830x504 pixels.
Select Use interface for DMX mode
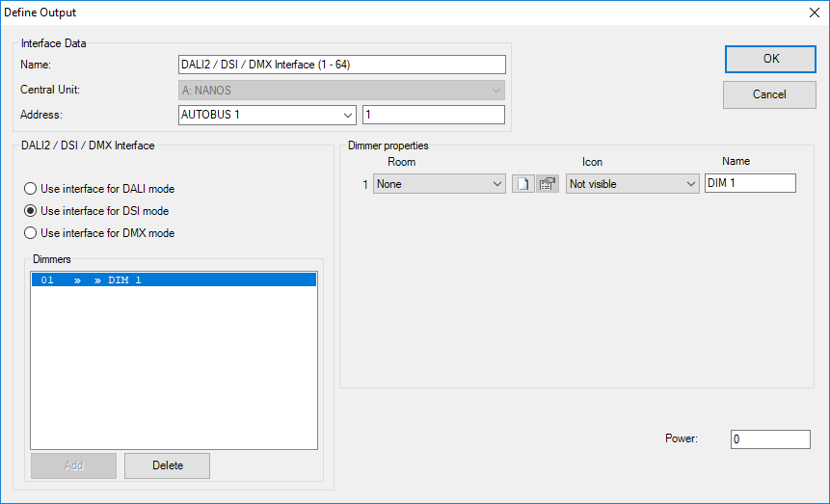(x=31, y=233)
